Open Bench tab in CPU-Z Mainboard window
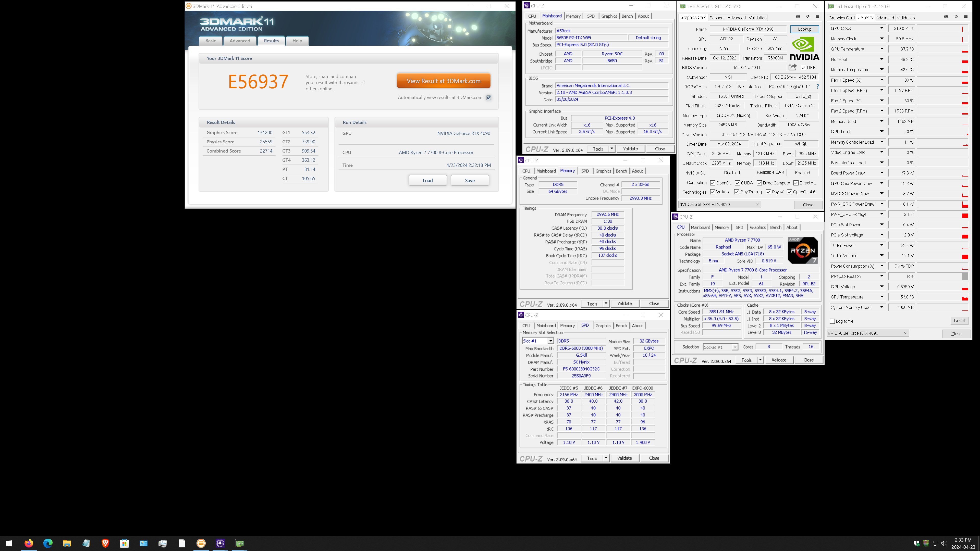The image size is (980, 551). (627, 16)
